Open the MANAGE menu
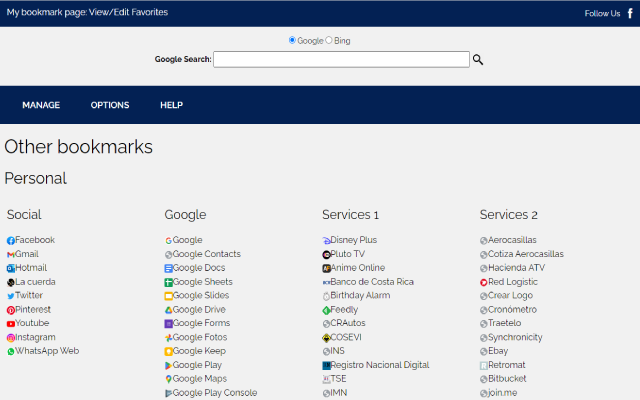This screenshot has width=640, height=400. click(x=41, y=105)
